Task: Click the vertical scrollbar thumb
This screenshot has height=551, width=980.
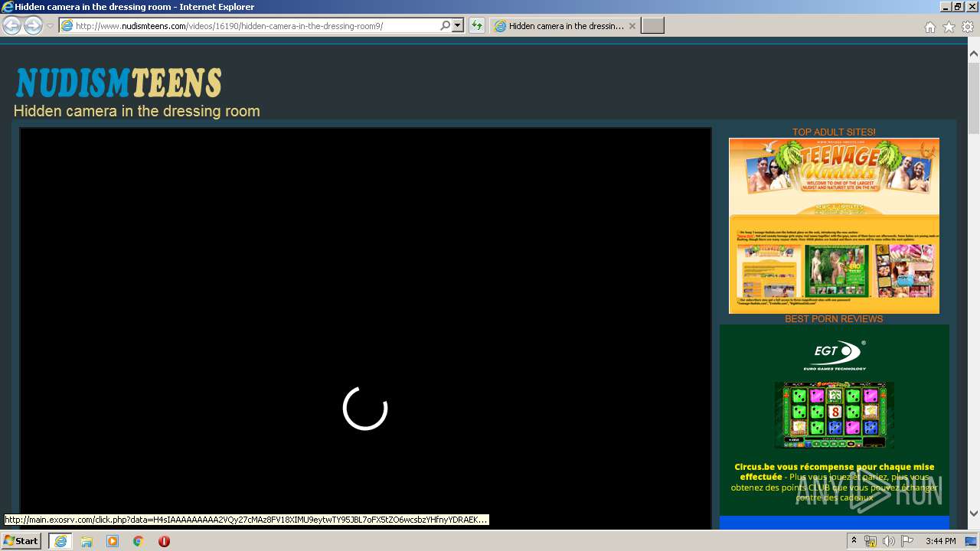Action: tap(974, 98)
